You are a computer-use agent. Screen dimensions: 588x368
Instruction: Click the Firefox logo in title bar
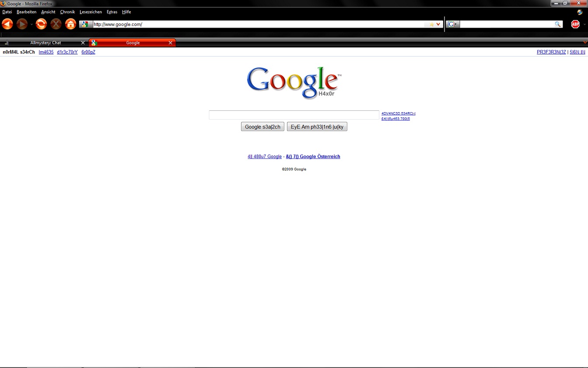(x=3, y=4)
